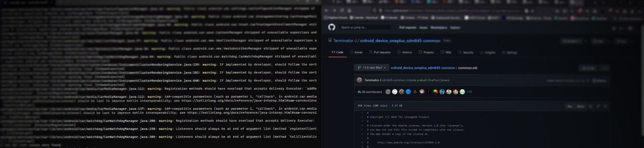Reload the page with the refresh icon
The width and height of the screenshot is (644, 148).
click(x=342, y=10)
